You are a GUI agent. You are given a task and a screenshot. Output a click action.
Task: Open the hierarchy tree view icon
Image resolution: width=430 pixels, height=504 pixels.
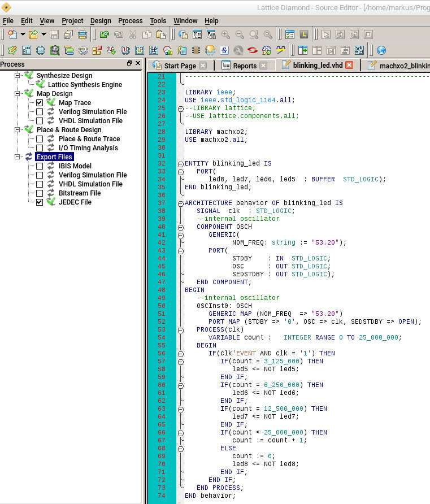[69, 50]
